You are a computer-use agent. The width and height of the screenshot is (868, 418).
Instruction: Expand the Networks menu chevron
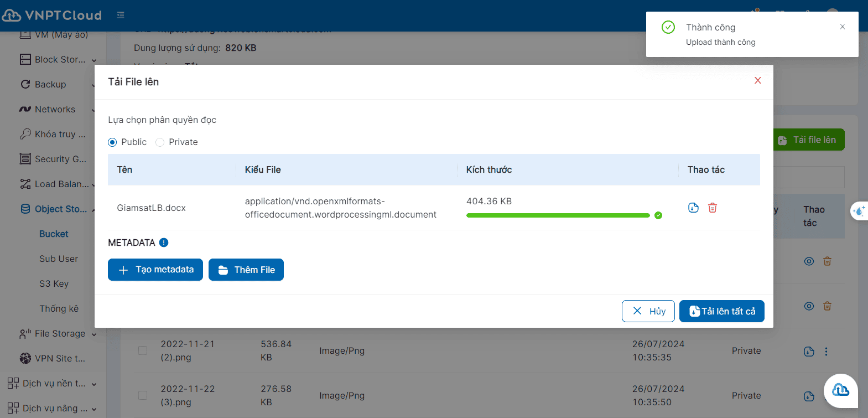[94, 110]
